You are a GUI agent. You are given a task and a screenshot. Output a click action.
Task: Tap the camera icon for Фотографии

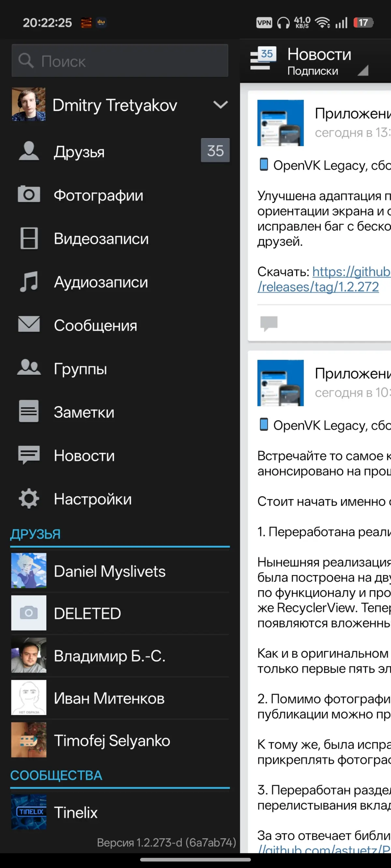coord(29,194)
